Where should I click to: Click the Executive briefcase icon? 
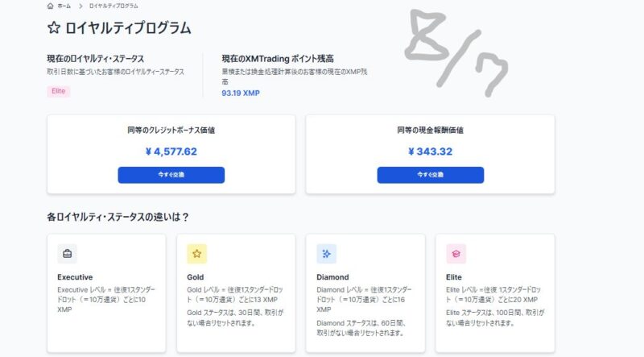point(68,254)
